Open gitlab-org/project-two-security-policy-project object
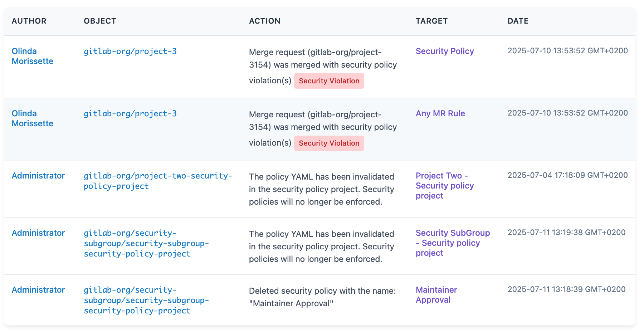 coord(158,181)
